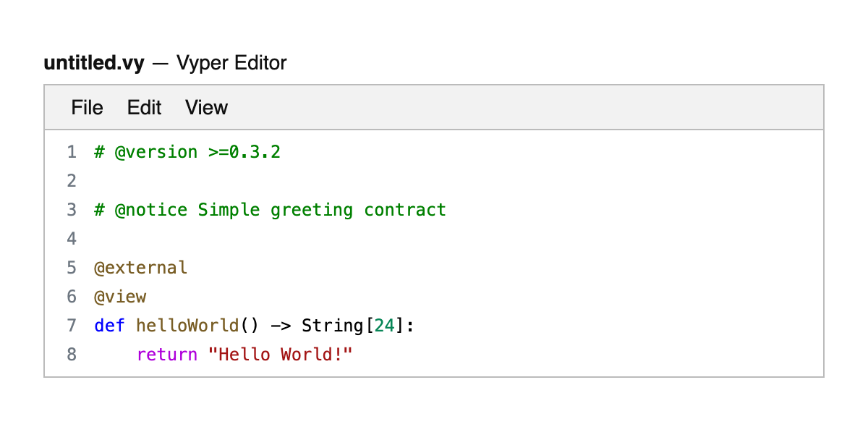Select line number 2 in gutter

coord(71,181)
